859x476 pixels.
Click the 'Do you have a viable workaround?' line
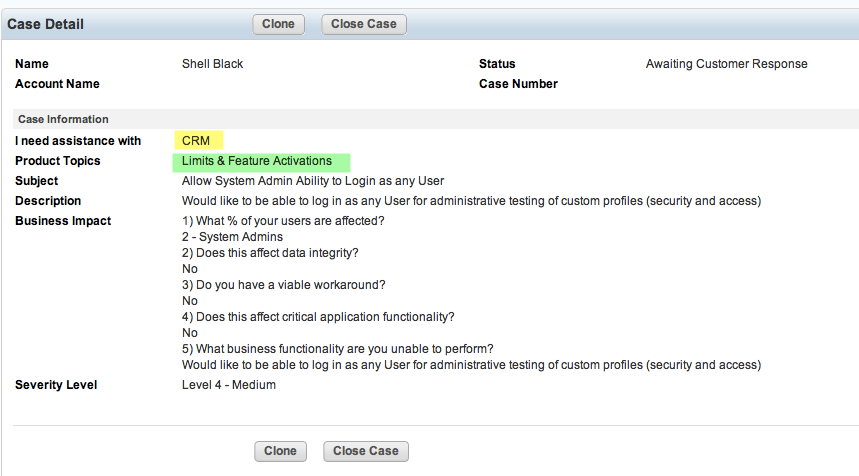tap(284, 285)
